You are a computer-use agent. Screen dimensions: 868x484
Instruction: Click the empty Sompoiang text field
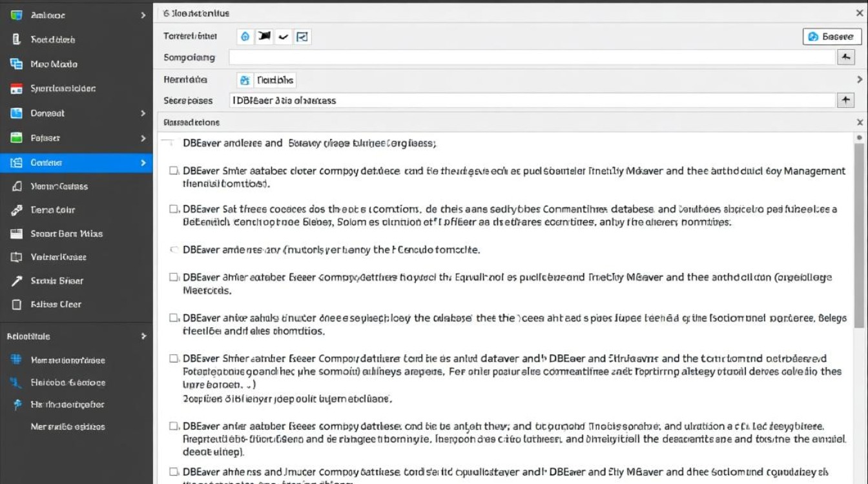click(532, 57)
